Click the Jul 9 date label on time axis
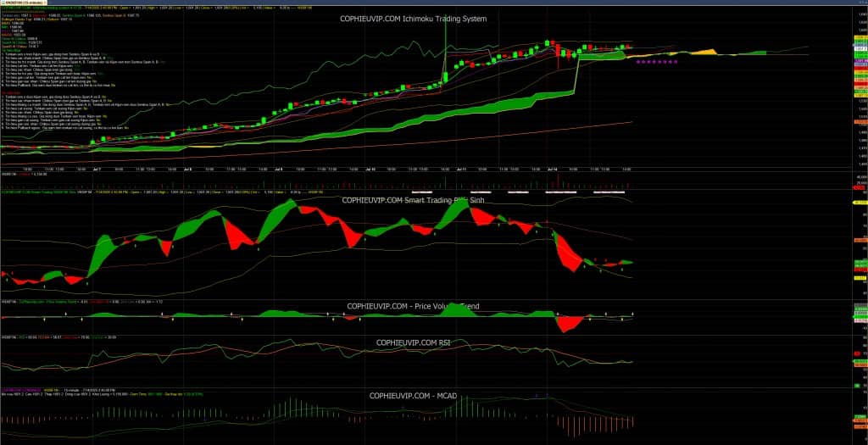This screenshot has height=445, width=868. point(277,169)
